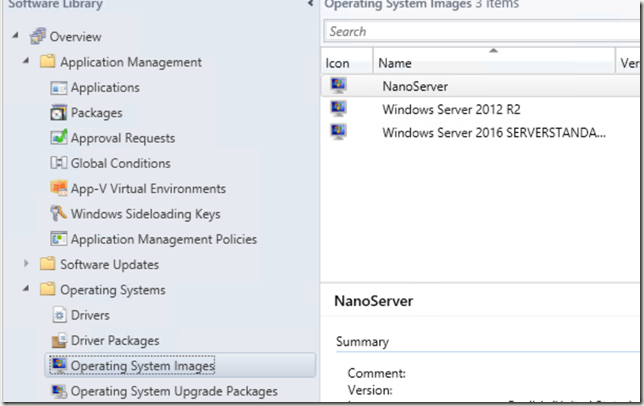
Task: Select Operating System Images node label
Action: [143, 366]
